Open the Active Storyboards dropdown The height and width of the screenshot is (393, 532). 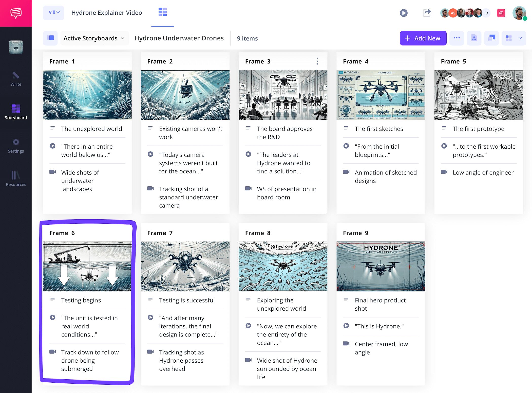click(94, 38)
